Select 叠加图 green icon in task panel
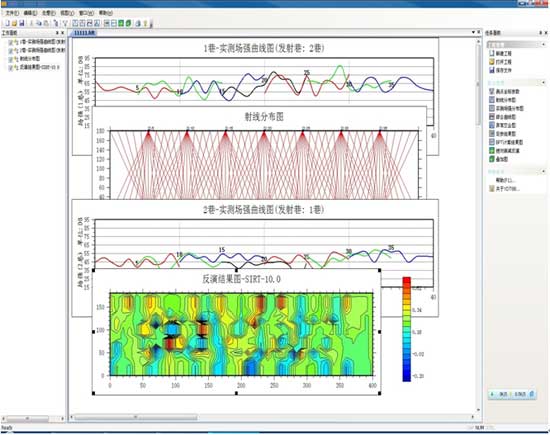Image resolution: width=550 pixels, height=435 pixels. pos(492,159)
